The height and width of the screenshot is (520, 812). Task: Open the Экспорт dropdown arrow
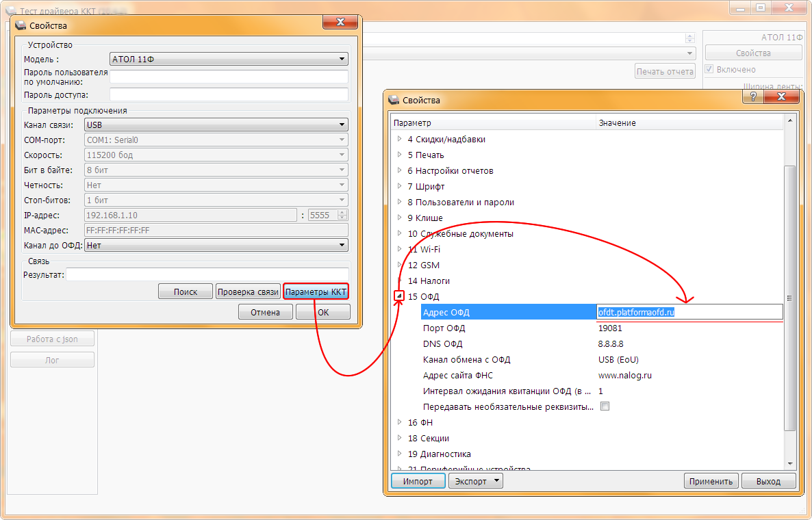pyautogui.click(x=496, y=481)
